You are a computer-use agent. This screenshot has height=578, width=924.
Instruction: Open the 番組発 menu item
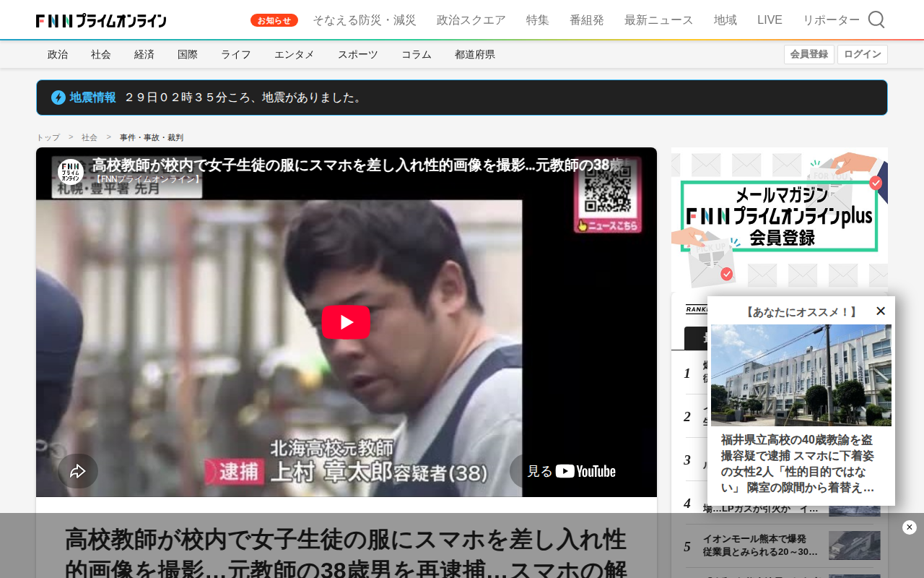pos(587,20)
